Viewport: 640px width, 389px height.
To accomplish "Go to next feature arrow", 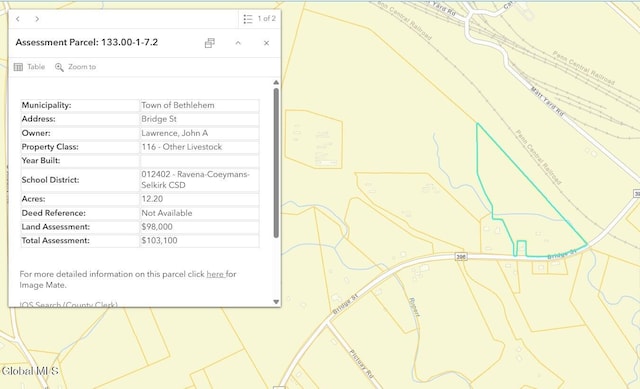I will point(37,19).
